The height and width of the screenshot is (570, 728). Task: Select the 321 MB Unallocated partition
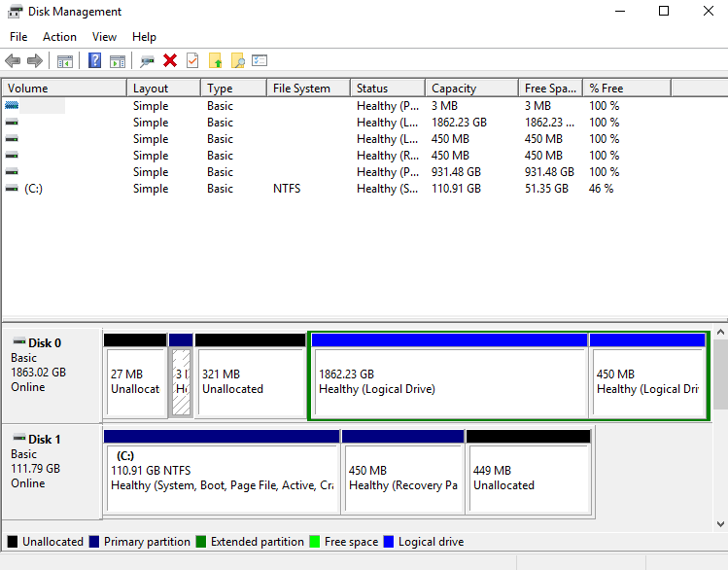(x=250, y=375)
